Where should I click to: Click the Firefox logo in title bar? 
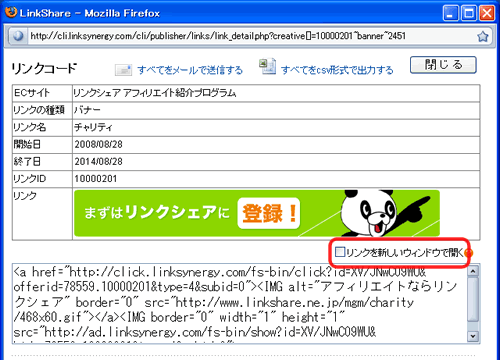point(11,12)
